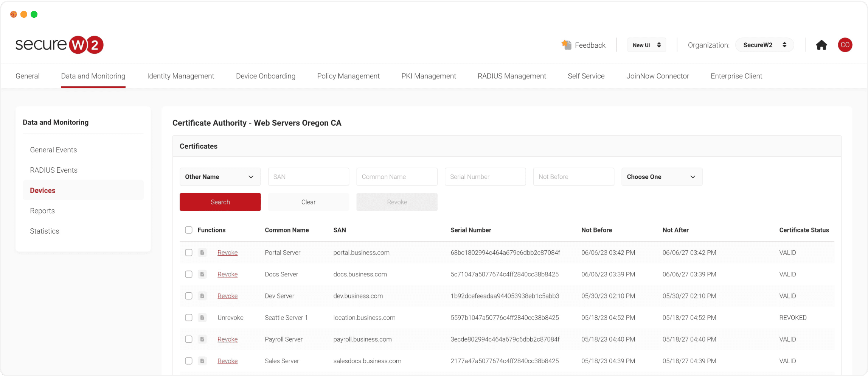Open the RADIUS Management tab
This screenshot has width=868, height=376.
pos(512,76)
